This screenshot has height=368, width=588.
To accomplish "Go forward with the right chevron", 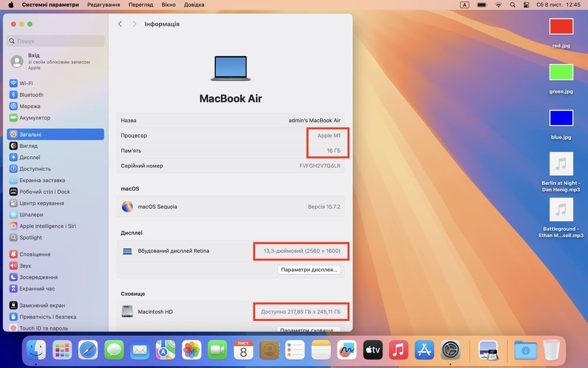I will (x=134, y=24).
